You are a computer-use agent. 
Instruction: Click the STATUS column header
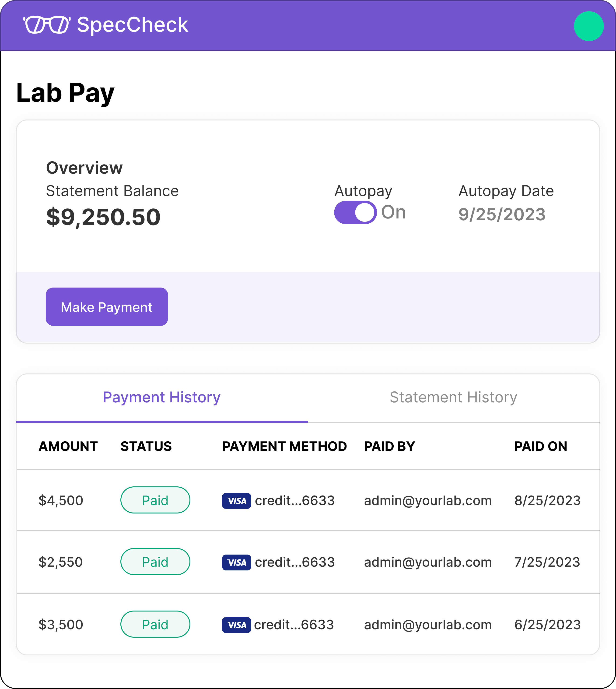(x=146, y=446)
